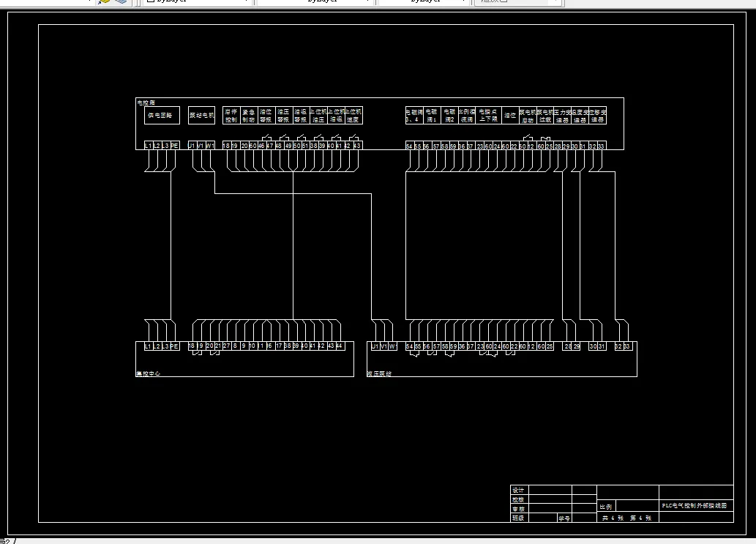Screen dimensions: 756x544
Task: Select terminal W1 in the 液压泵站 block
Action: [x=392, y=346]
